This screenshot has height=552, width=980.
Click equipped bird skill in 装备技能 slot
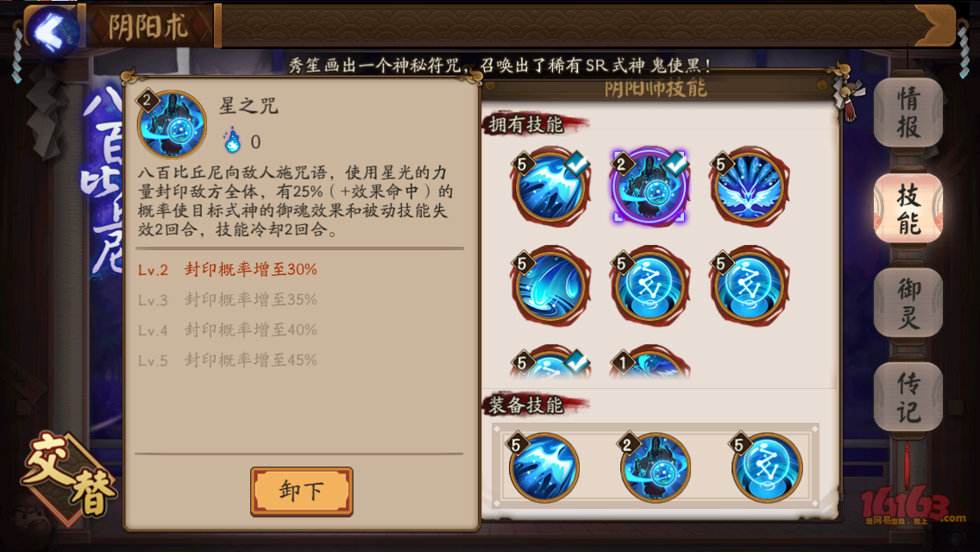543,467
